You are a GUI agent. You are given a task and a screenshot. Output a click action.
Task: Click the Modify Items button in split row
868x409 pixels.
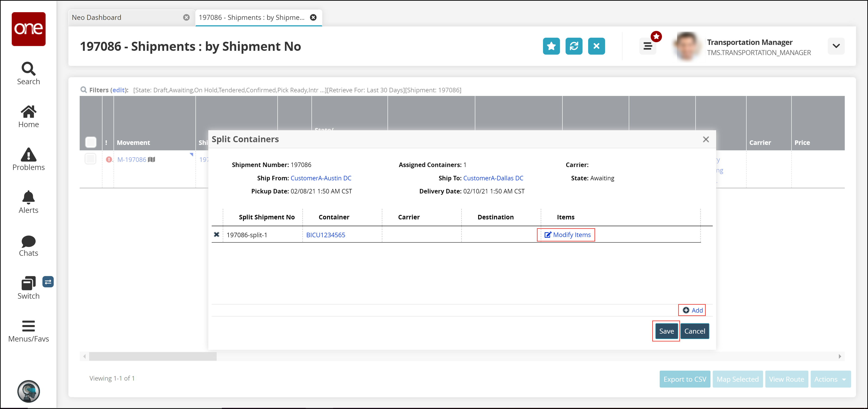(x=567, y=235)
